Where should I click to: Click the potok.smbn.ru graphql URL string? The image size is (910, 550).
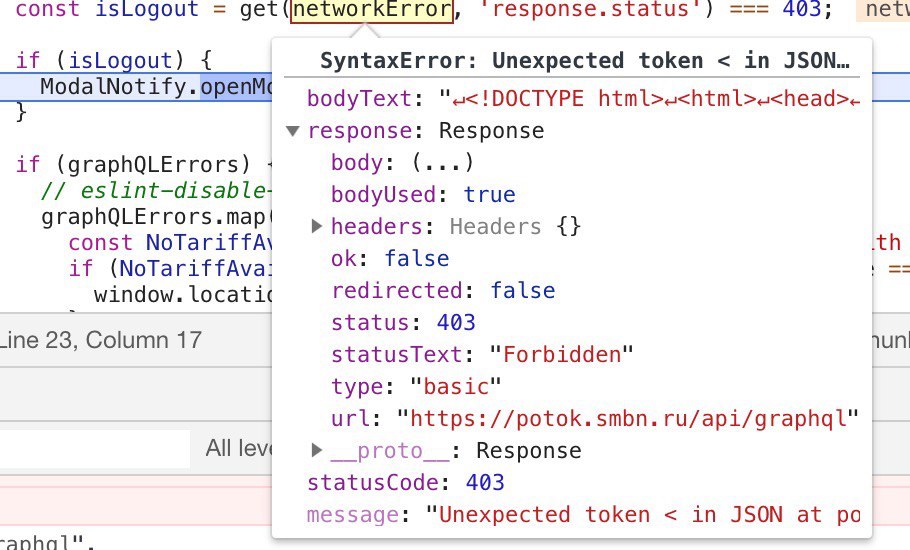tap(628, 419)
